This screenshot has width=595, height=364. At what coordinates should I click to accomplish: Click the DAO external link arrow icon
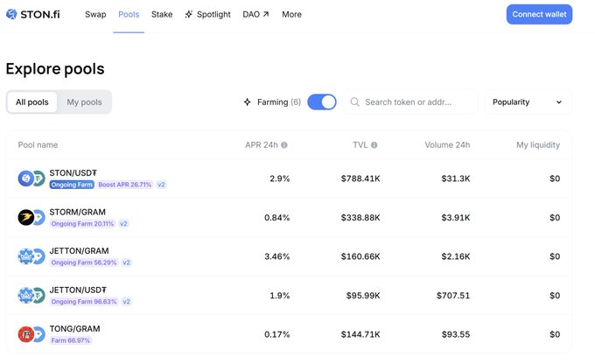click(x=266, y=14)
